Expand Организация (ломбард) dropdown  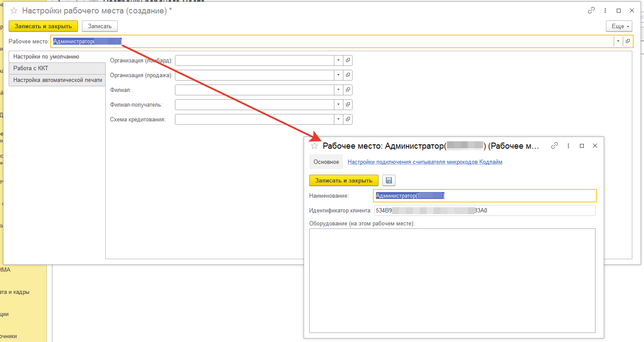[338, 61]
